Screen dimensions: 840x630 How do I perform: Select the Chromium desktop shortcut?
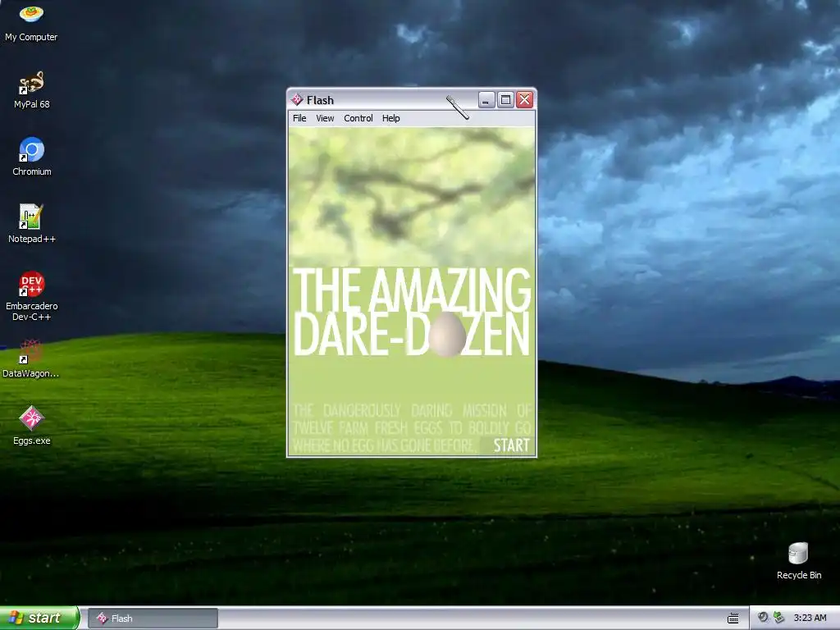pos(31,157)
